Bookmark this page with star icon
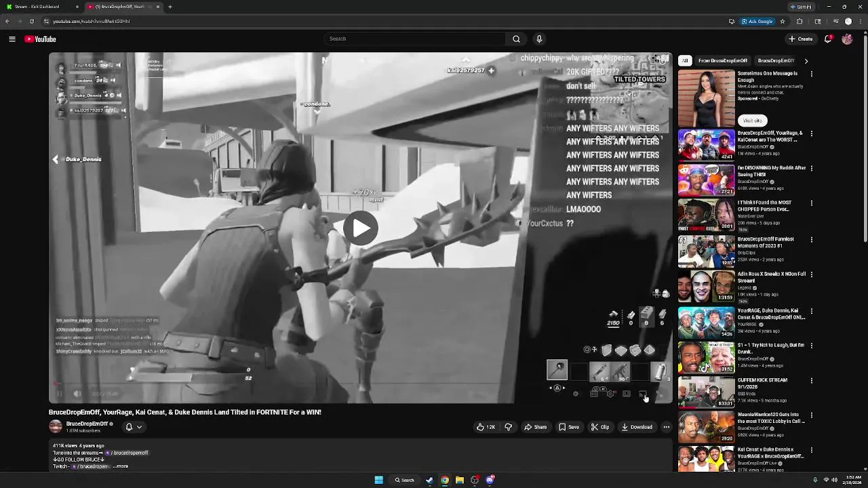 [783, 21]
